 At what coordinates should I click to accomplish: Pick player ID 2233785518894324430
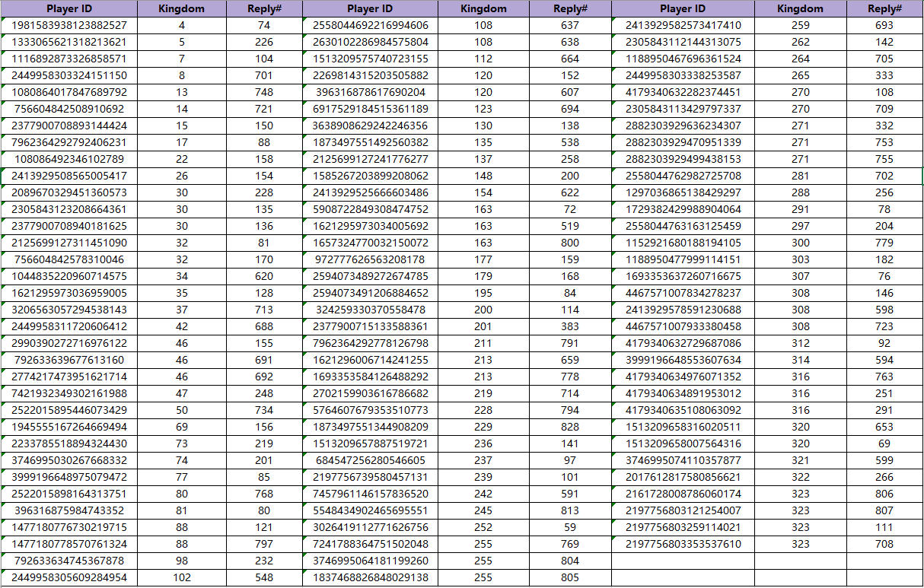pyautogui.click(x=69, y=444)
